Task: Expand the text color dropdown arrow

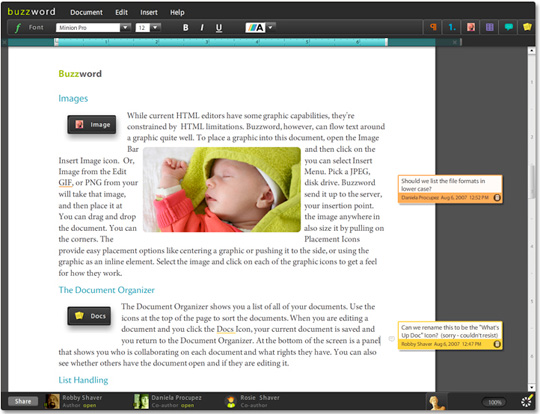Action: [x=270, y=27]
